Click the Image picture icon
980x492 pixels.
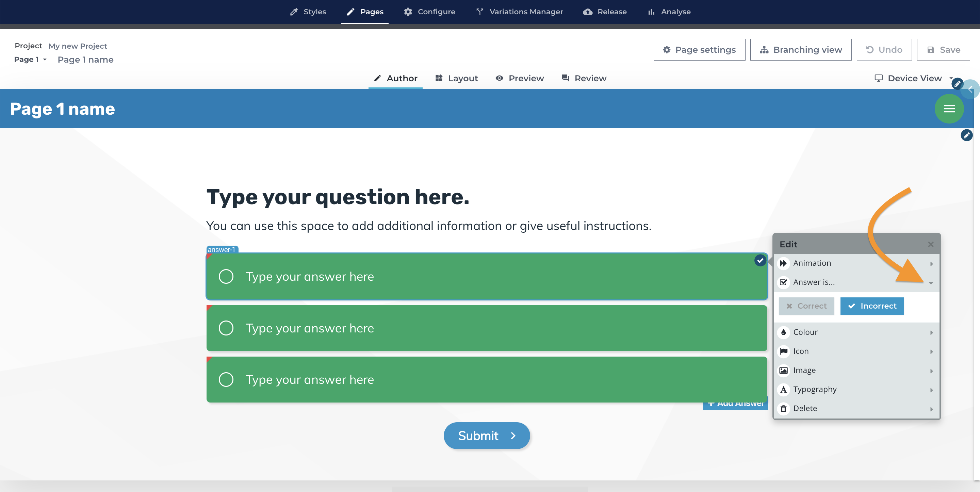click(x=783, y=370)
